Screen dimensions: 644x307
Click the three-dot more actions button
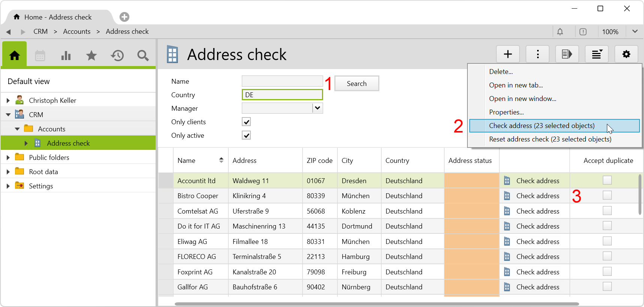click(538, 54)
